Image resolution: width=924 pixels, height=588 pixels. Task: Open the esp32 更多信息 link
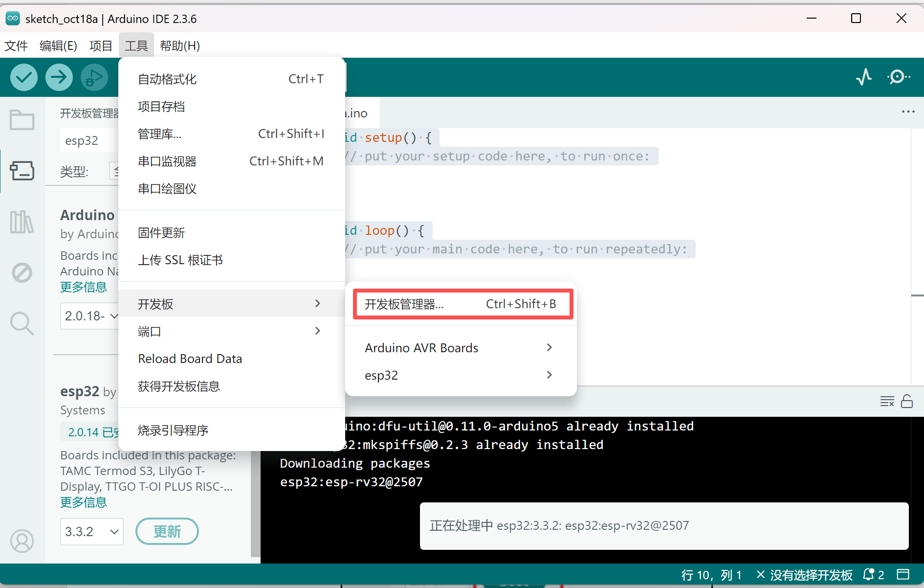83,502
